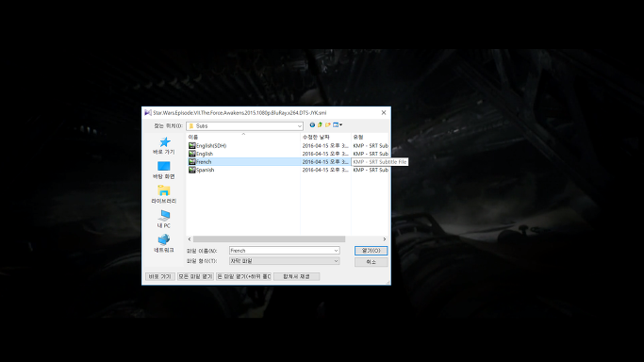The image size is (644, 362).
Task: Open Network (네트워크) in the sidebar
Action: click(164, 243)
